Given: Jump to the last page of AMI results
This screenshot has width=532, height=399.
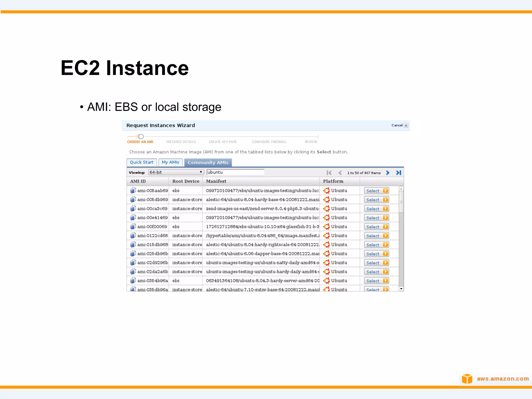Looking at the screenshot, I should click(x=398, y=173).
